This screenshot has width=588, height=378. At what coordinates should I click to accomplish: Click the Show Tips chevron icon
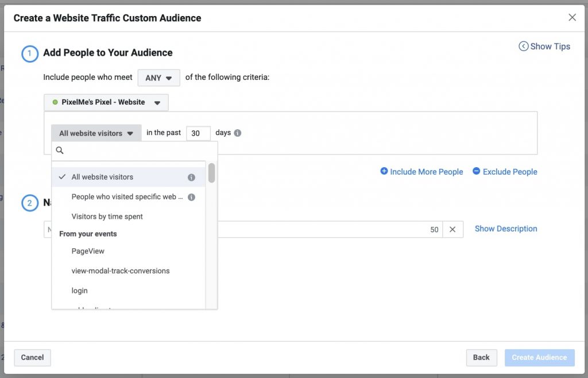(x=523, y=47)
